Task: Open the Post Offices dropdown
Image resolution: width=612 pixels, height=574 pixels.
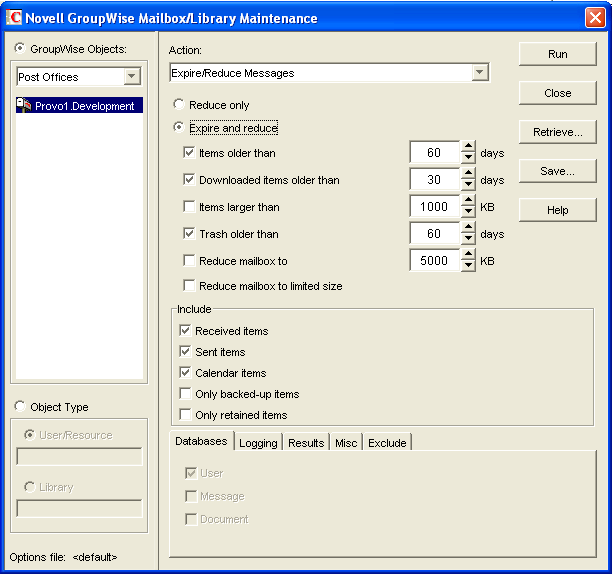Action: point(132,76)
